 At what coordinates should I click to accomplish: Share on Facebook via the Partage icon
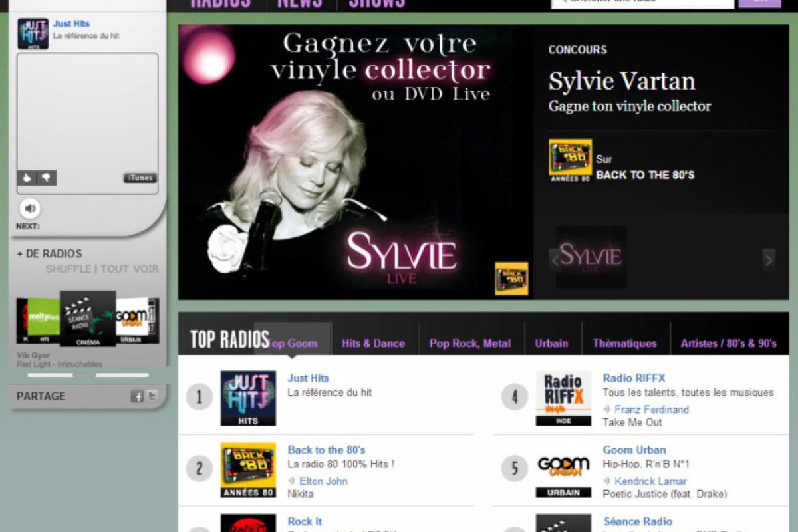[x=137, y=396]
